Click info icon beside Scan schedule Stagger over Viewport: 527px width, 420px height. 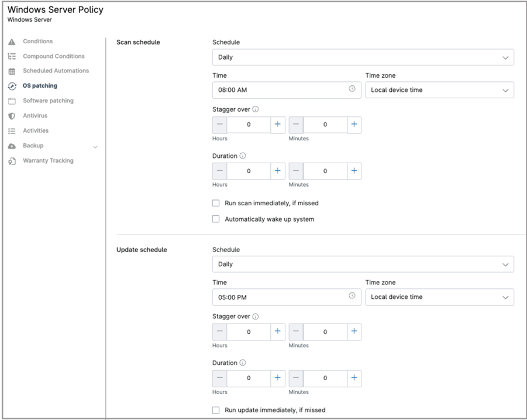tap(256, 109)
